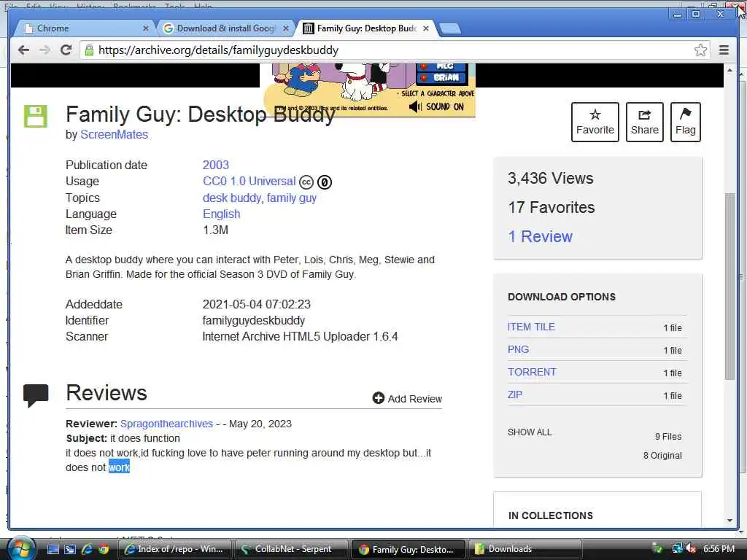Click the identifier value 'familyguydeskbuddy'
Screen dimensions: 747x560
(253, 321)
